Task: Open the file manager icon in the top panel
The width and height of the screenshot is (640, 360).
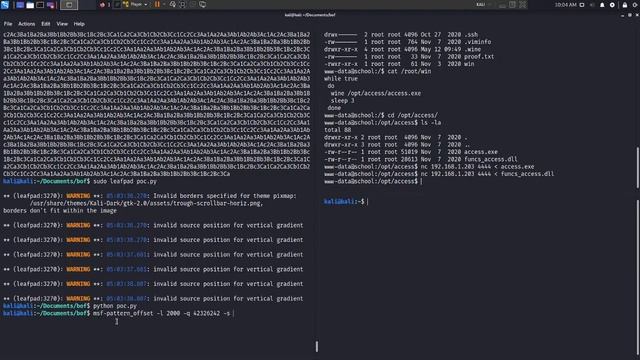Action: 30,5
